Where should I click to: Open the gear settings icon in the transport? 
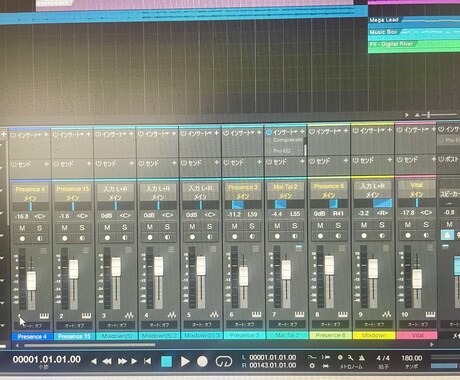pyautogui.click(x=312, y=366)
